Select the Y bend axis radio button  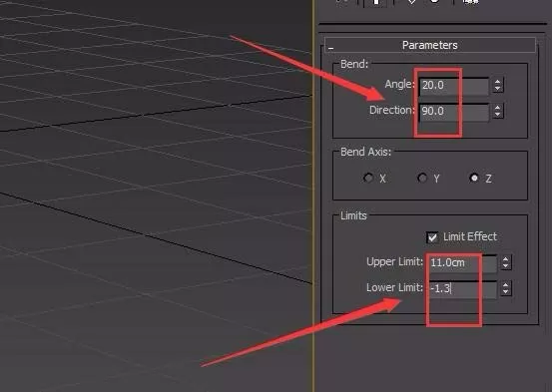pos(422,179)
